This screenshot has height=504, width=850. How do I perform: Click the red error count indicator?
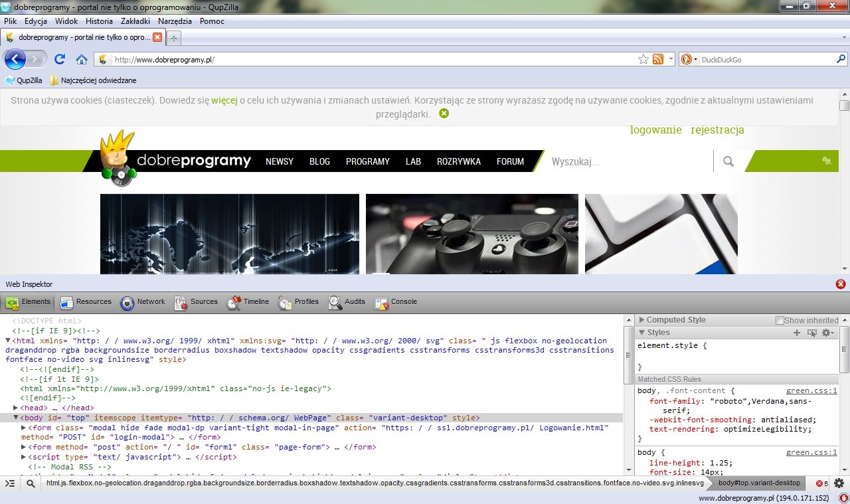(x=821, y=483)
